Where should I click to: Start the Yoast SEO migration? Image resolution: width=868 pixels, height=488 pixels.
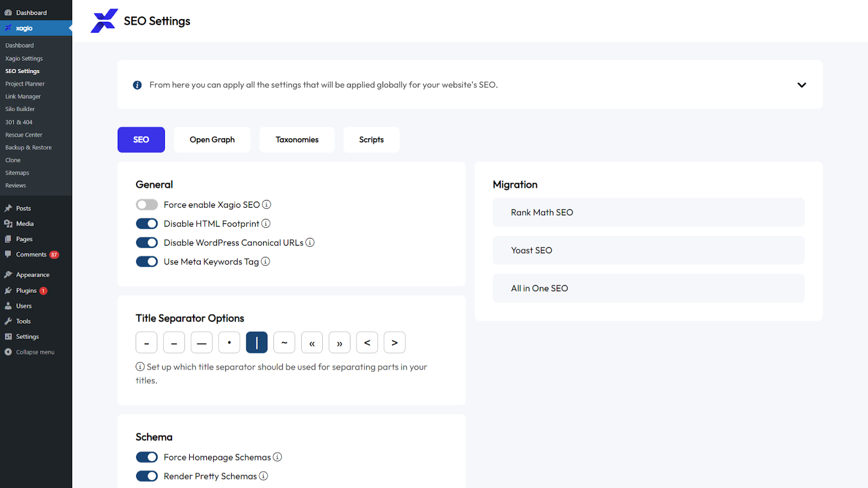(x=648, y=250)
